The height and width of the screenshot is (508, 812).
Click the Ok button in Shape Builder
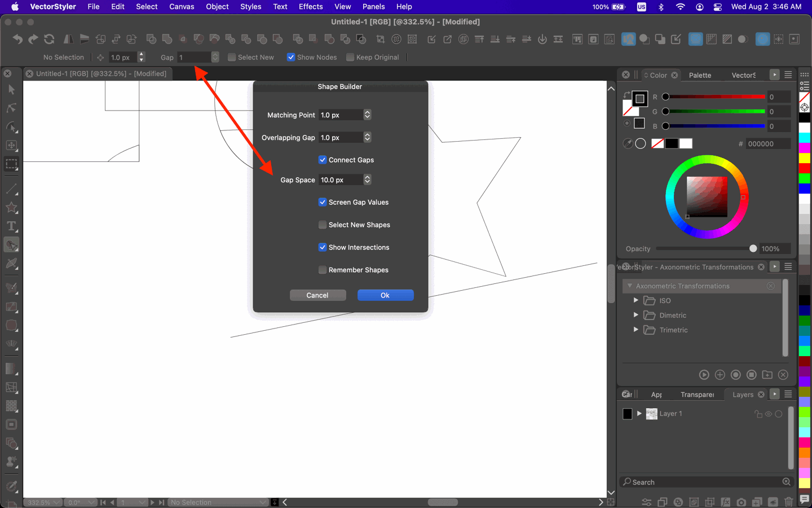(385, 295)
